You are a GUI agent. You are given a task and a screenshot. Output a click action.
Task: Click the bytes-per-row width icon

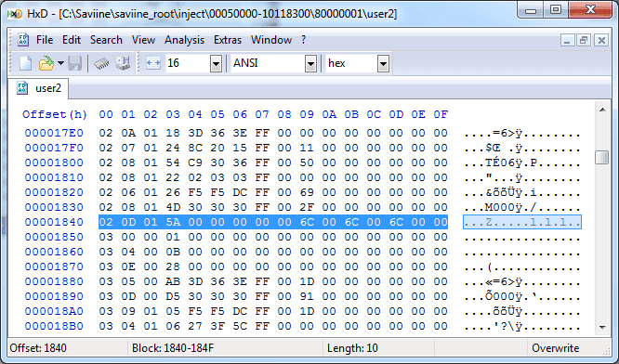click(x=153, y=63)
